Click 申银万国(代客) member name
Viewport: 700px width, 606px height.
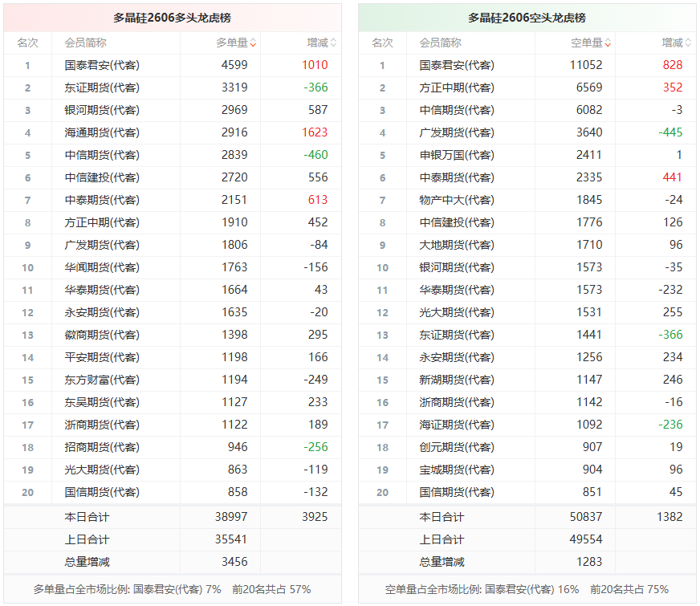coord(456,155)
